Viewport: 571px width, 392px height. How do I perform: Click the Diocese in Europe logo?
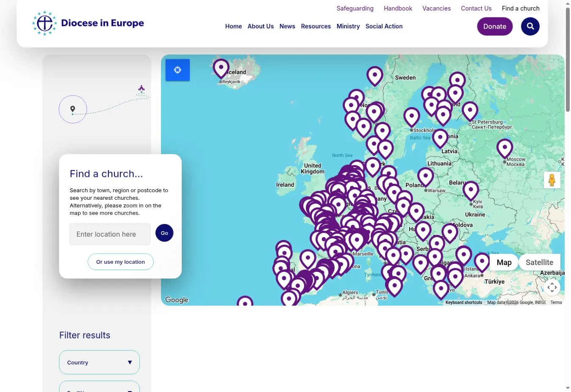[88, 23]
